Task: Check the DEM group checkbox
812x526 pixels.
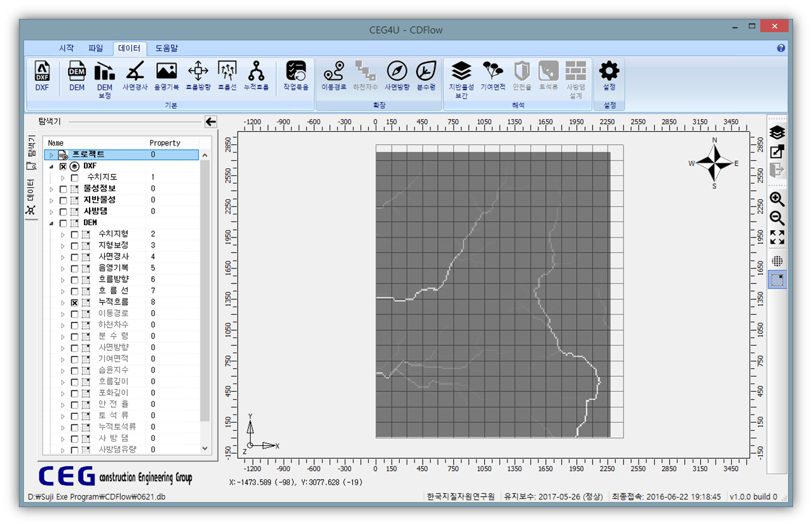Action: click(63, 223)
